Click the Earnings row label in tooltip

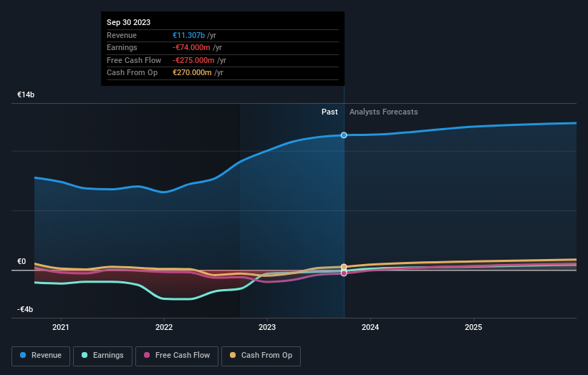pyautogui.click(x=122, y=47)
